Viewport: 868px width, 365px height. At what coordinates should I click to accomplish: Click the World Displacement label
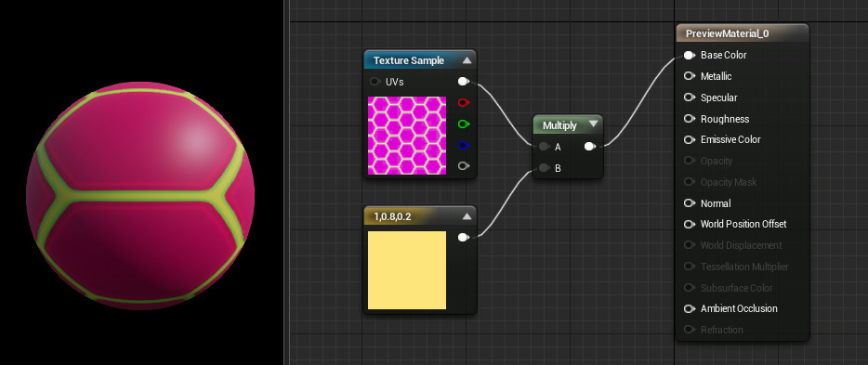[742, 245]
